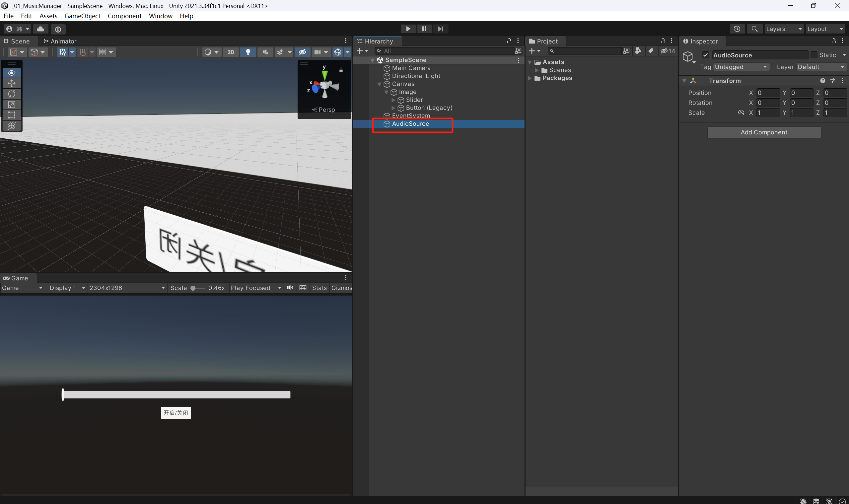Select the Rect tool in Scene overlay
This screenshot has height=504, width=849.
pyautogui.click(x=12, y=115)
